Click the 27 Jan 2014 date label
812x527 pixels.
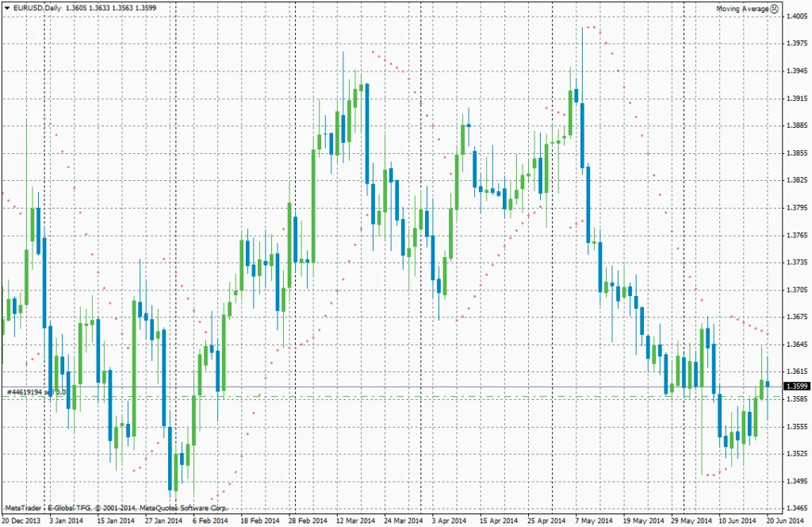163,521
